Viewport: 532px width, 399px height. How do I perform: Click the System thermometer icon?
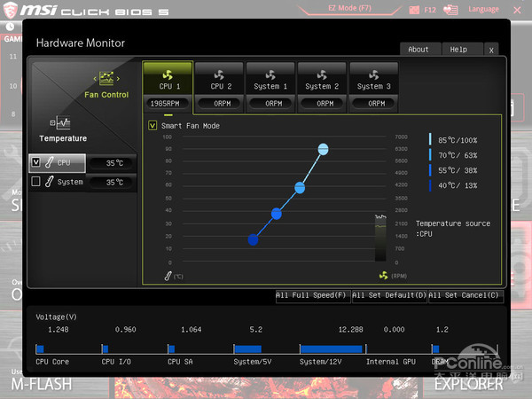tap(49, 182)
